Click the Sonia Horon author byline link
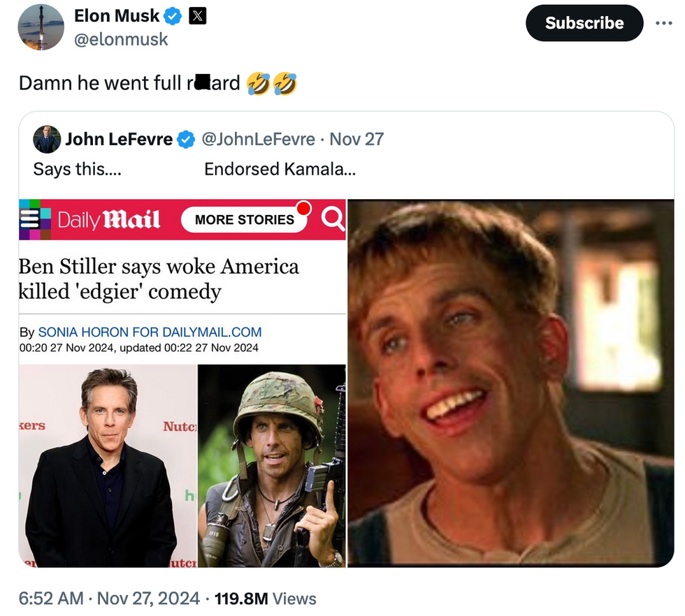The width and height of the screenshot is (685, 616). [x=150, y=332]
